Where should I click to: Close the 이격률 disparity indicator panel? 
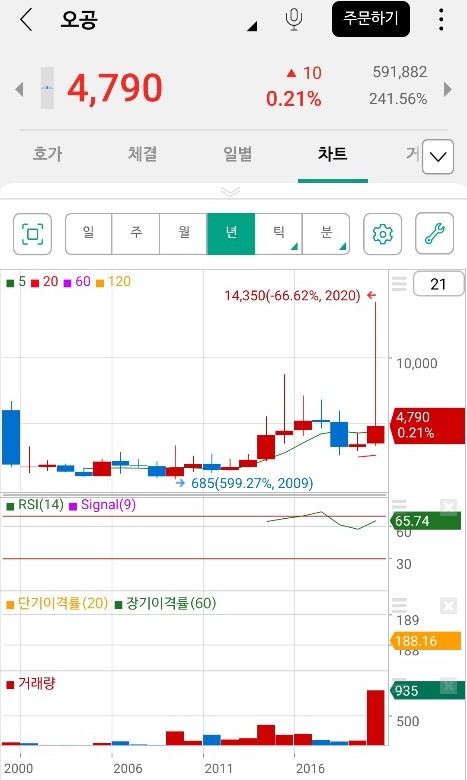pyautogui.click(x=448, y=605)
